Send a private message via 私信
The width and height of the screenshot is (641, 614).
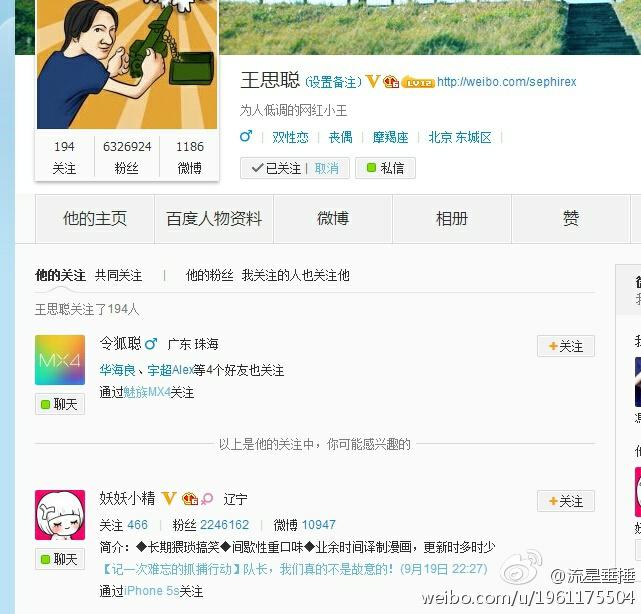coord(385,168)
